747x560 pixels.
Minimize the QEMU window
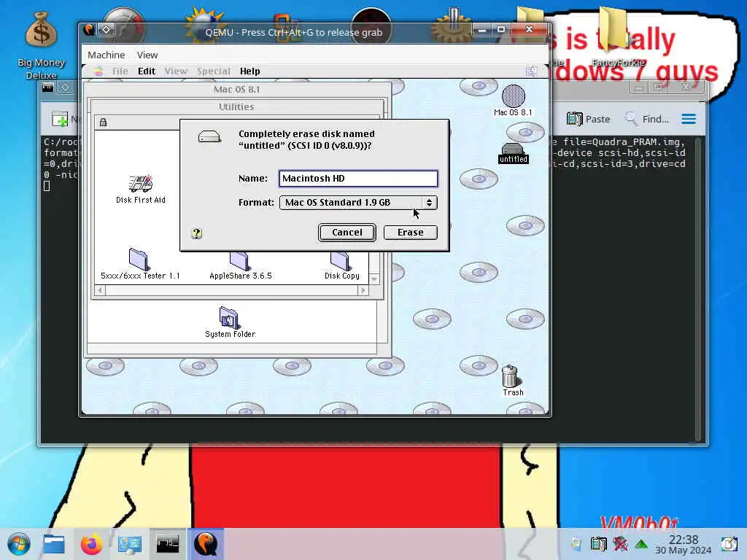(x=482, y=30)
